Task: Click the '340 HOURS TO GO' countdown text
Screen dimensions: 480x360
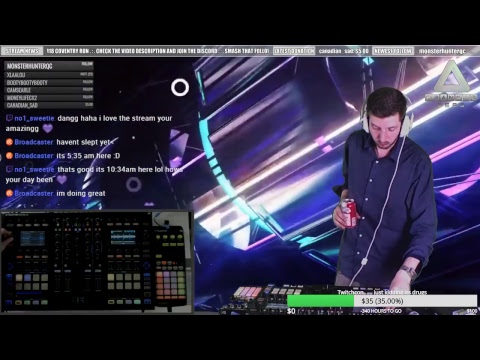Action: point(381,311)
